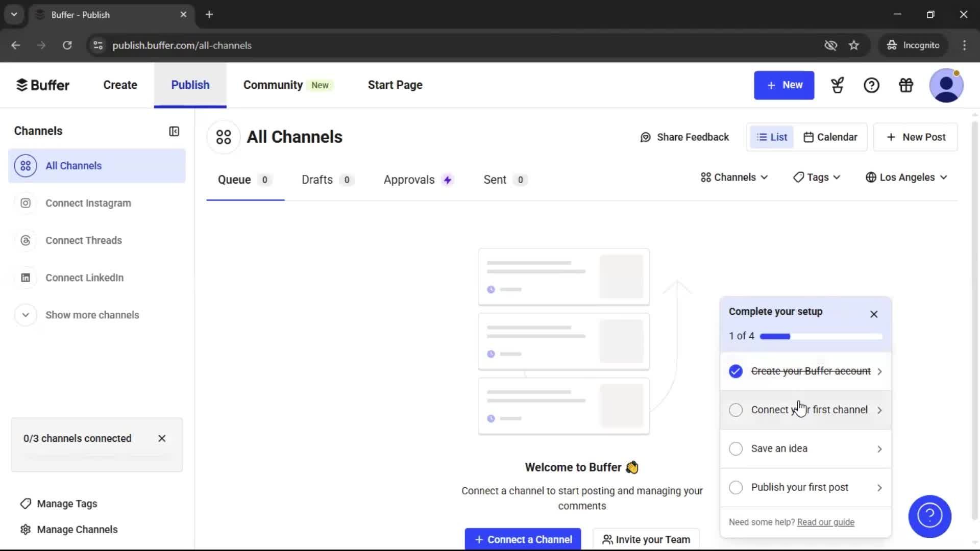980x551 pixels.
Task: Expand Show more channels
Action: (x=92, y=315)
